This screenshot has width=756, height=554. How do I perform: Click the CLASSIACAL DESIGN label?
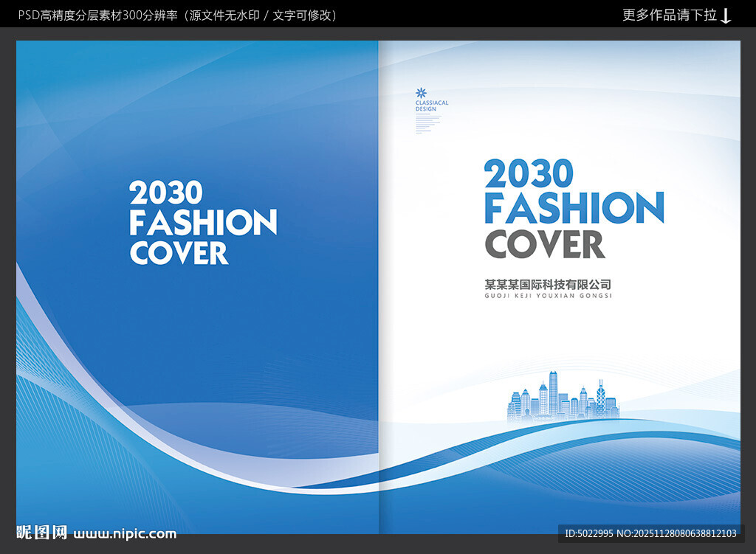tap(431, 106)
